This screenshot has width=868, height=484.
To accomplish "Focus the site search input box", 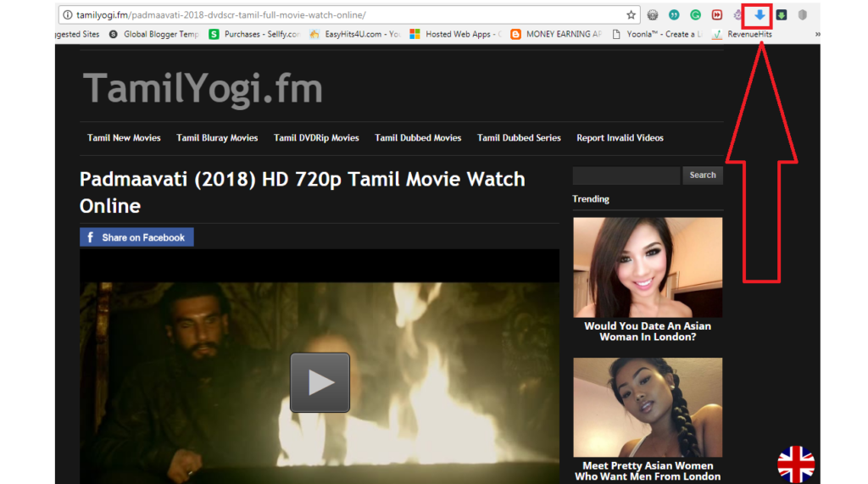I will (626, 175).
